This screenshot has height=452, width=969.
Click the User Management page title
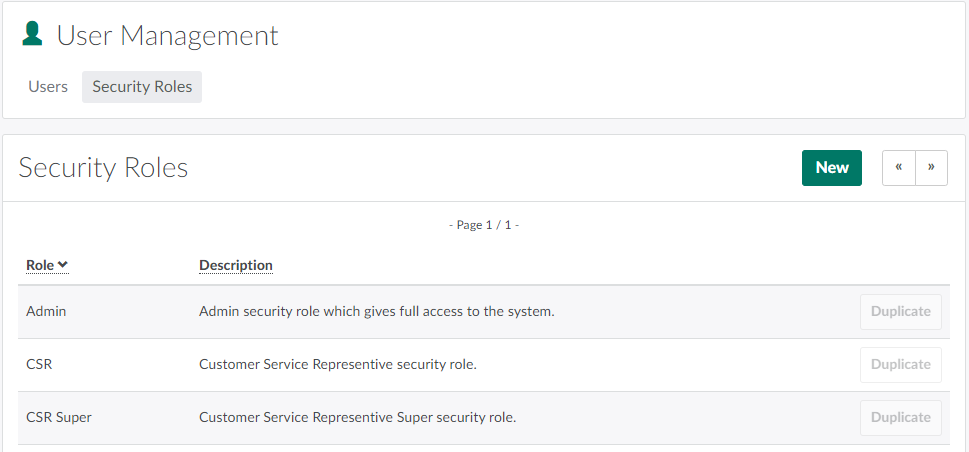click(x=167, y=36)
